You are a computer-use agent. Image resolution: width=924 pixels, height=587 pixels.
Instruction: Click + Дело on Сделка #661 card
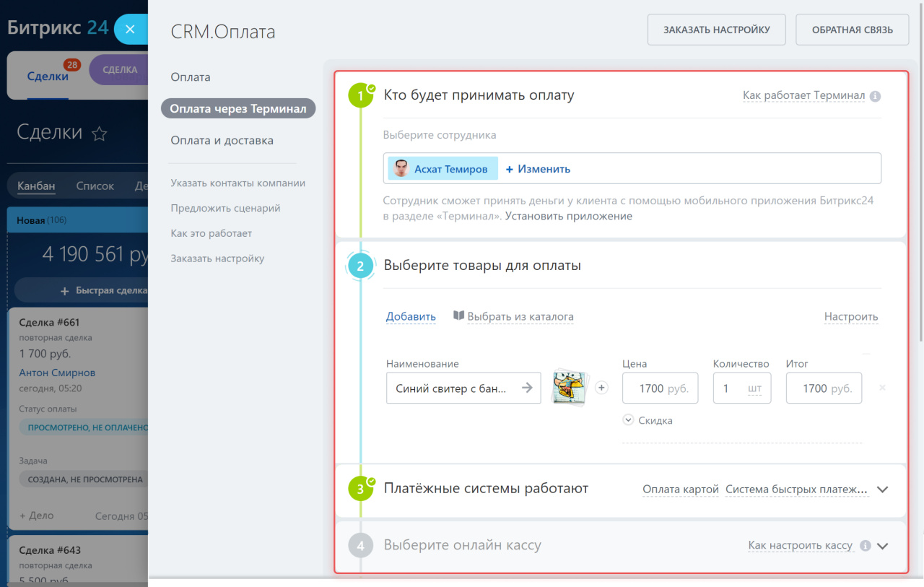tap(36, 516)
